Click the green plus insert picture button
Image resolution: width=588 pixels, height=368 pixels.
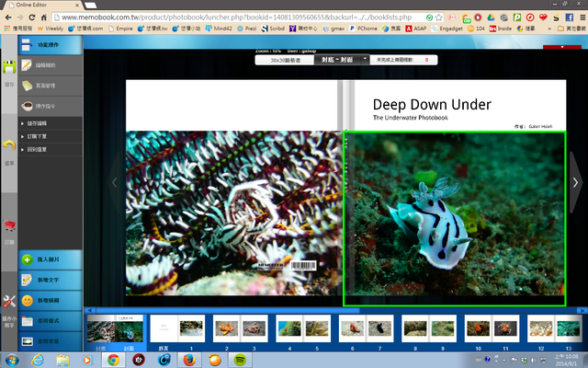51,259
